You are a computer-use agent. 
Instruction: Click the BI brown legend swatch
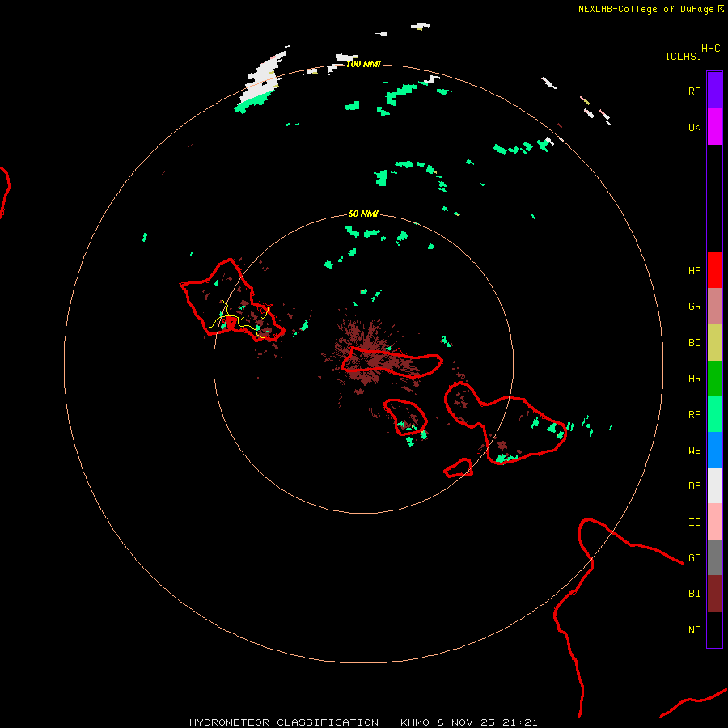coord(714,594)
